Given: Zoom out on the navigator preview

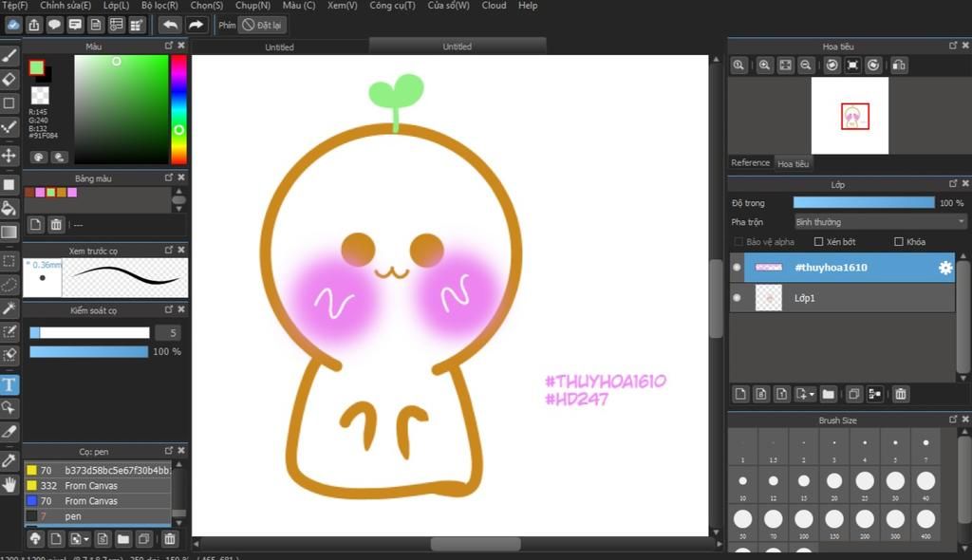Looking at the screenshot, I should [x=805, y=65].
